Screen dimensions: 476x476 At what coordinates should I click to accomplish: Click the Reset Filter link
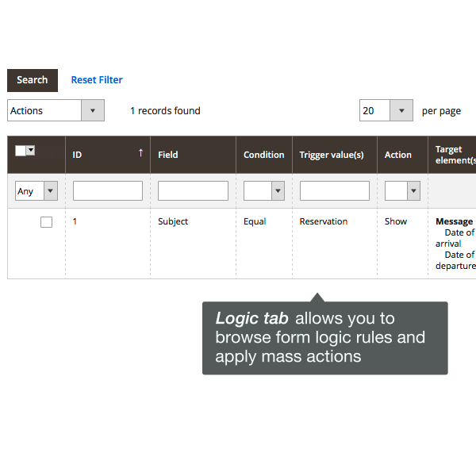[x=97, y=80]
